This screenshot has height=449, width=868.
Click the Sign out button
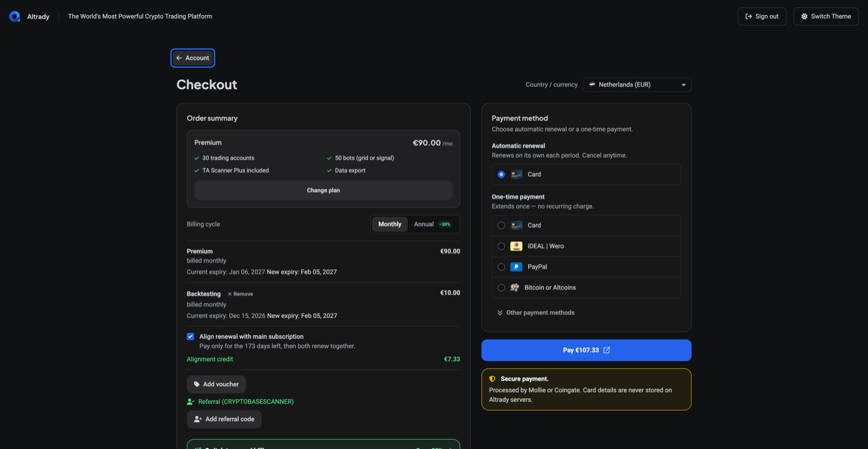(762, 16)
